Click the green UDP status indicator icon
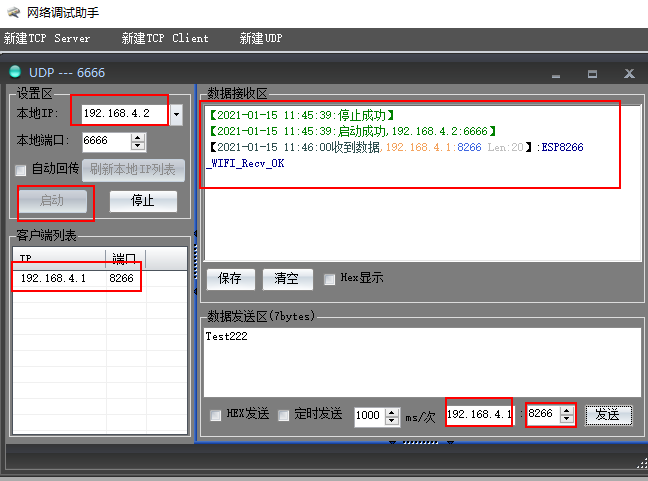 (x=15, y=72)
